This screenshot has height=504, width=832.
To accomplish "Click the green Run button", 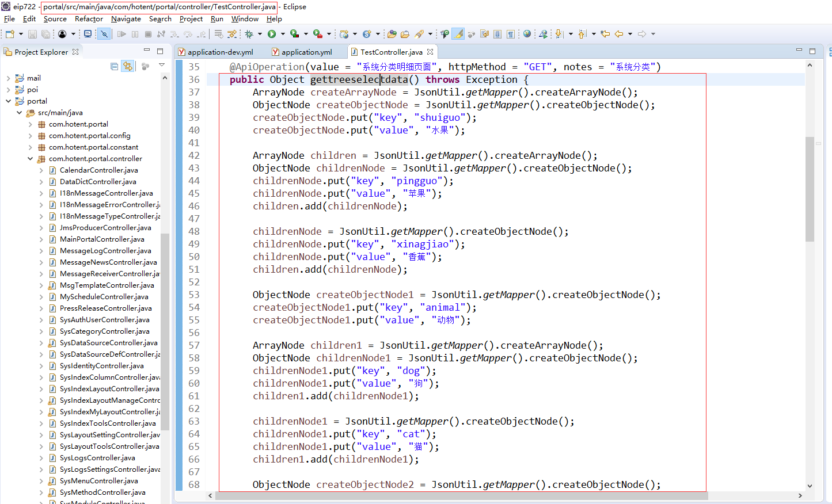I will 272,35.
